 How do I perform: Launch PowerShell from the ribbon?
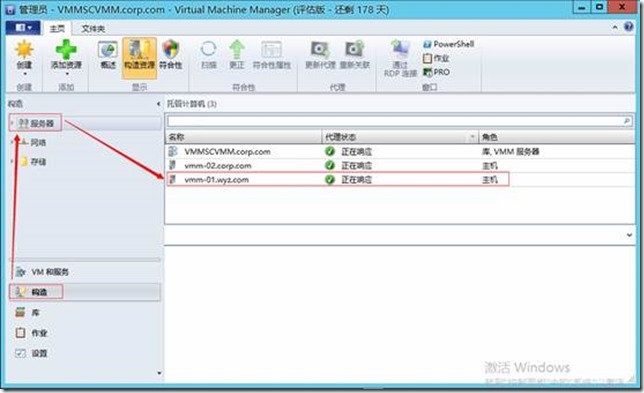(448, 44)
